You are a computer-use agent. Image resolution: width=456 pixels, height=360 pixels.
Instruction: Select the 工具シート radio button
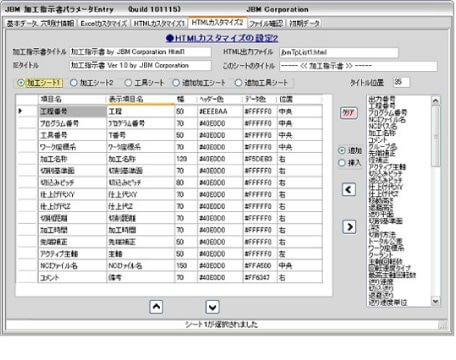pyautogui.click(x=144, y=83)
